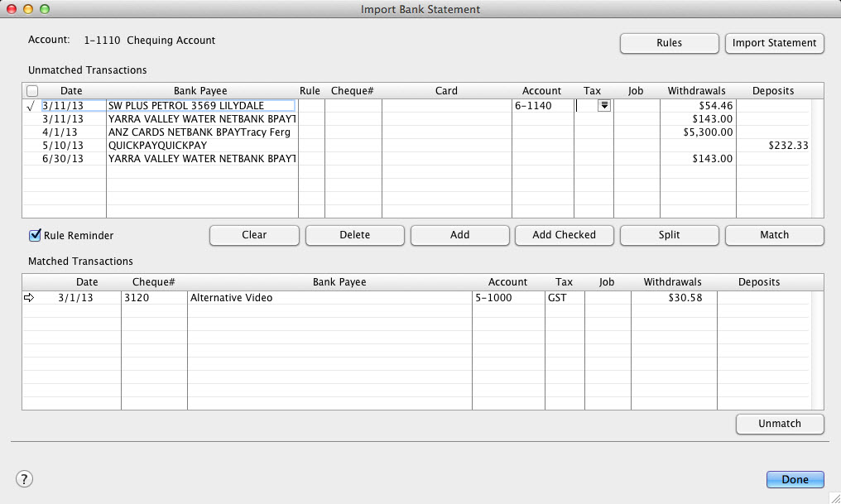Split the selected transaction

click(669, 235)
